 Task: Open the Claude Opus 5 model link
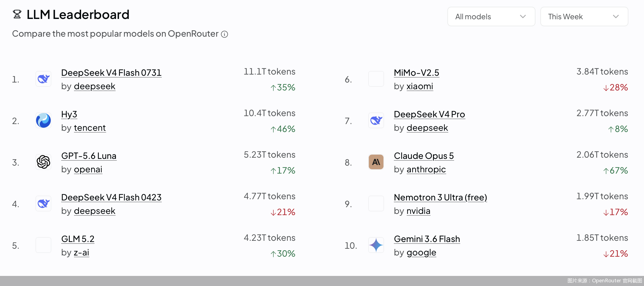click(x=424, y=156)
